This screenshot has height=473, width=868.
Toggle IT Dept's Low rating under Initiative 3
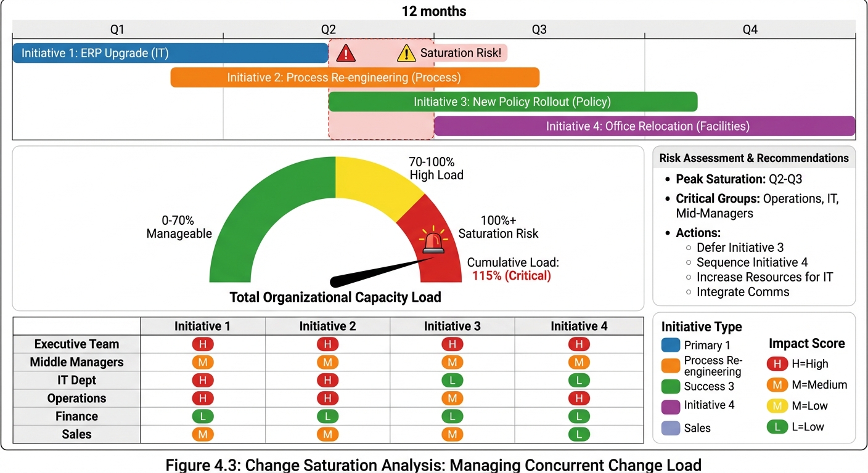(452, 380)
